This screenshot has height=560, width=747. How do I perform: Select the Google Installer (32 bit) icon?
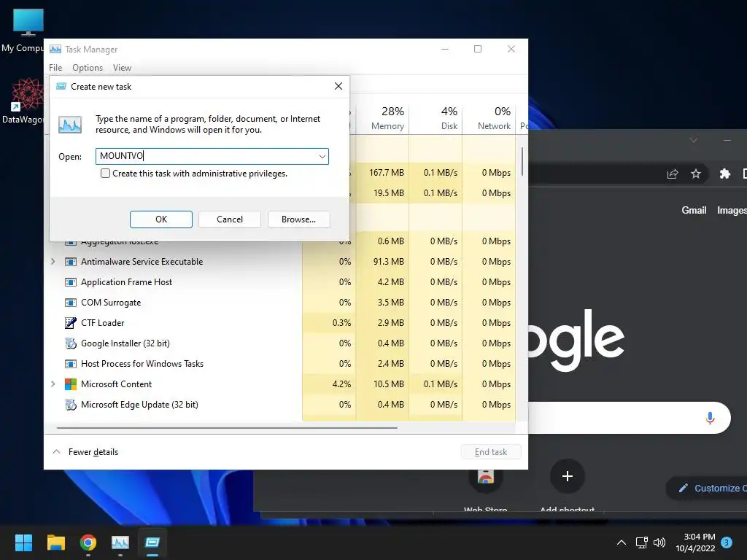[71, 343]
